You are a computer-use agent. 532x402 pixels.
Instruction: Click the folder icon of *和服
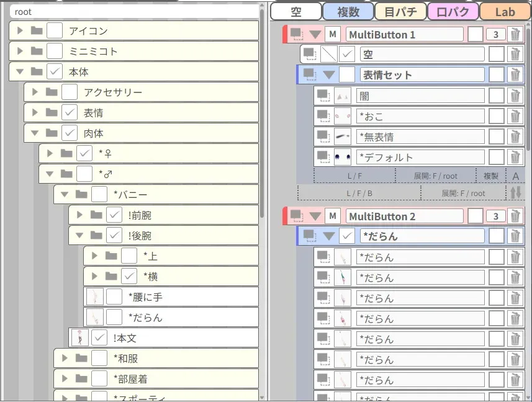(81, 358)
